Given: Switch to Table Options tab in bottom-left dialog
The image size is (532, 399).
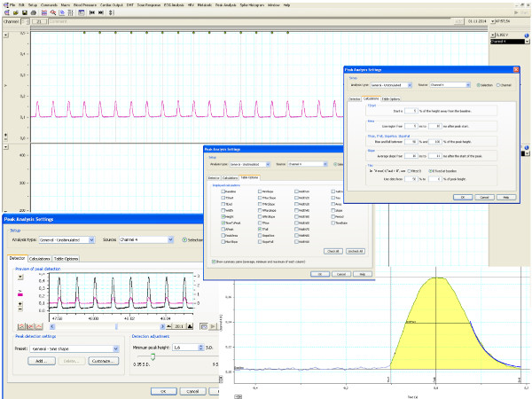Looking at the screenshot, I should click(66, 258).
